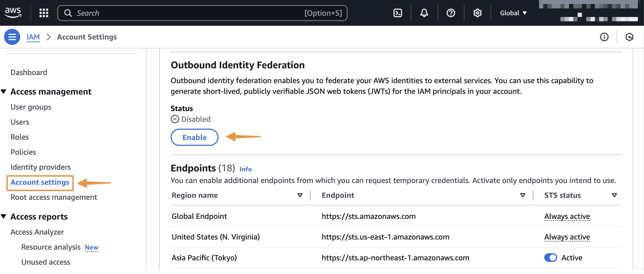Collapse the Access management section
644x274 pixels.
pos(4,92)
